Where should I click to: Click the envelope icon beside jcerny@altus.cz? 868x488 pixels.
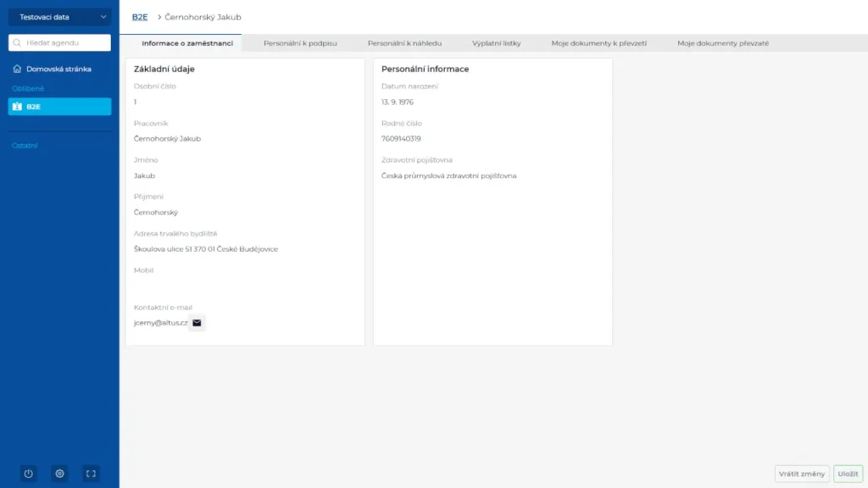tap(197, 323)
